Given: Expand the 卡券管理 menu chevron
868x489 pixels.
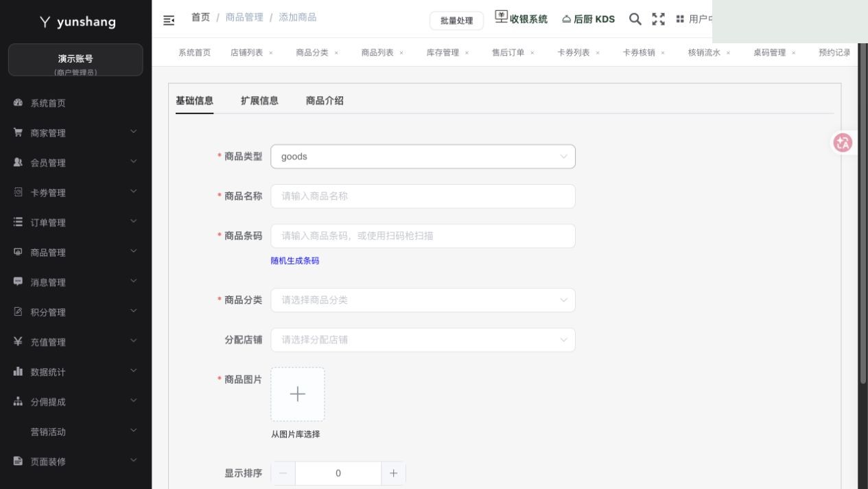Looking at the screenshot, I should 134,192.
